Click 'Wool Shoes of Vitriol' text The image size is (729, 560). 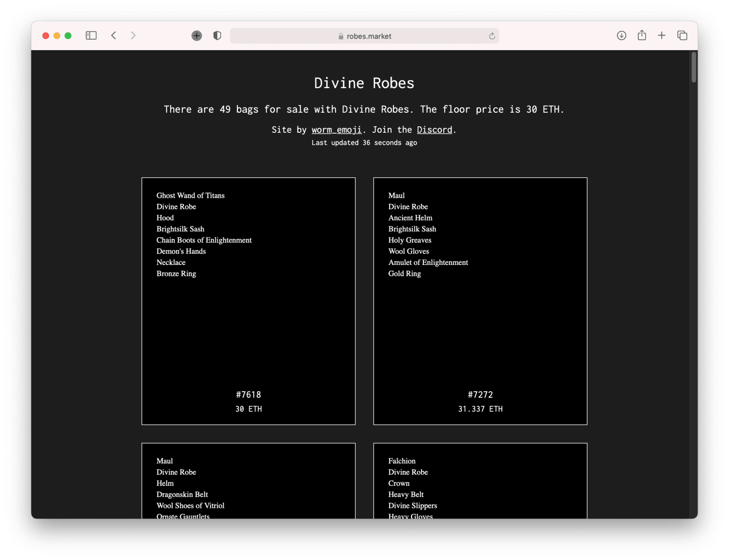pos(190,506)
